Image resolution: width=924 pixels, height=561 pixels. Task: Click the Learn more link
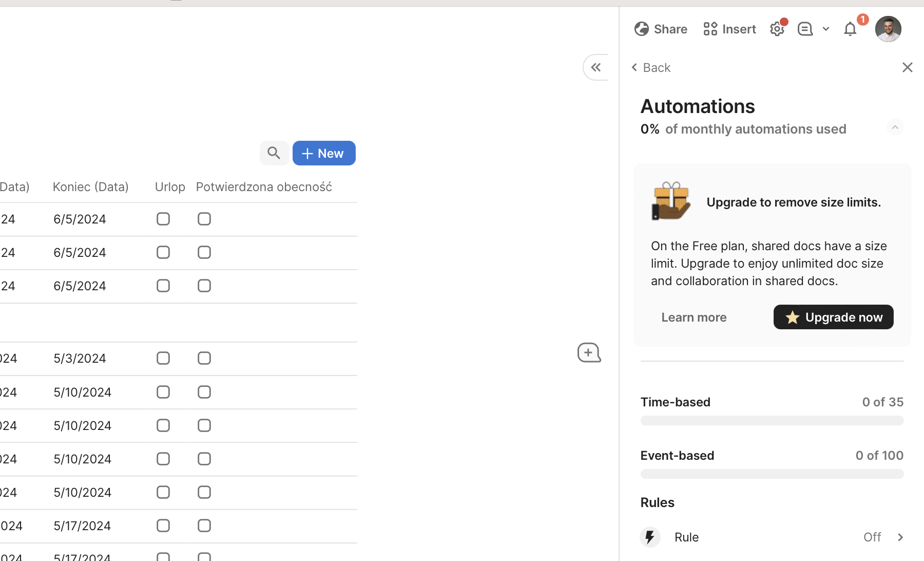pos(694,317)
